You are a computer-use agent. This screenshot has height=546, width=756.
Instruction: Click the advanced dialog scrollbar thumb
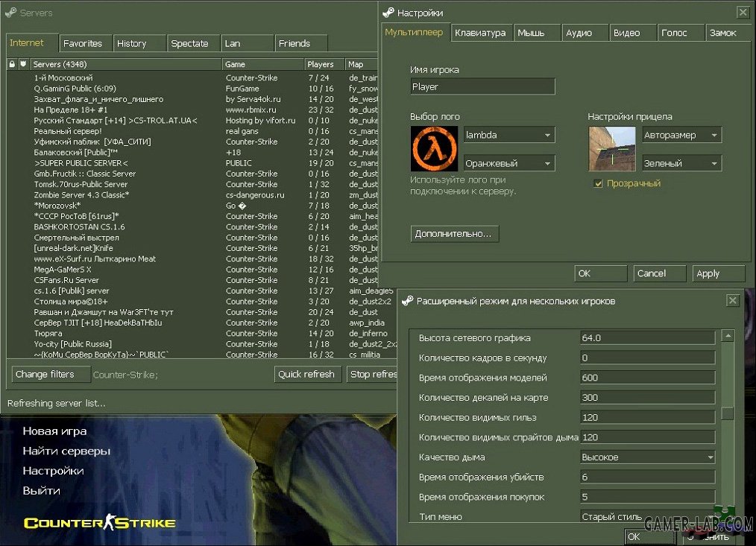tap(728, 413)
